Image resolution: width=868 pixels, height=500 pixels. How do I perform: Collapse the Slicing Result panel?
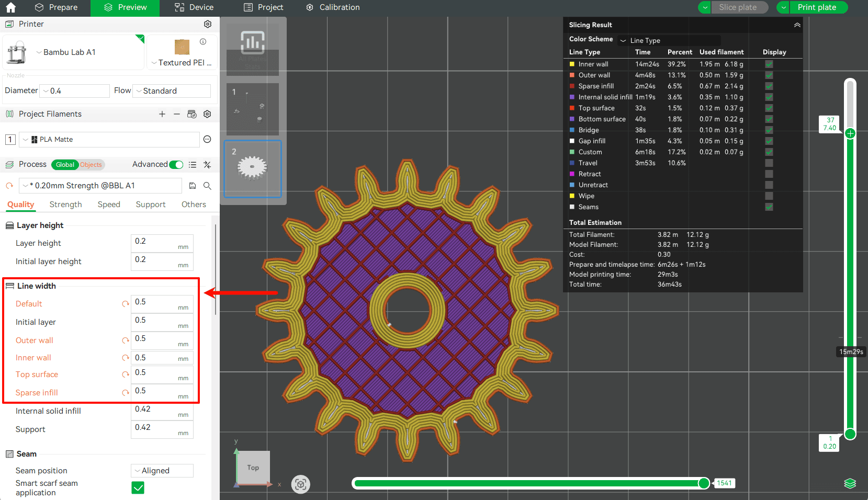pos(797,25)
